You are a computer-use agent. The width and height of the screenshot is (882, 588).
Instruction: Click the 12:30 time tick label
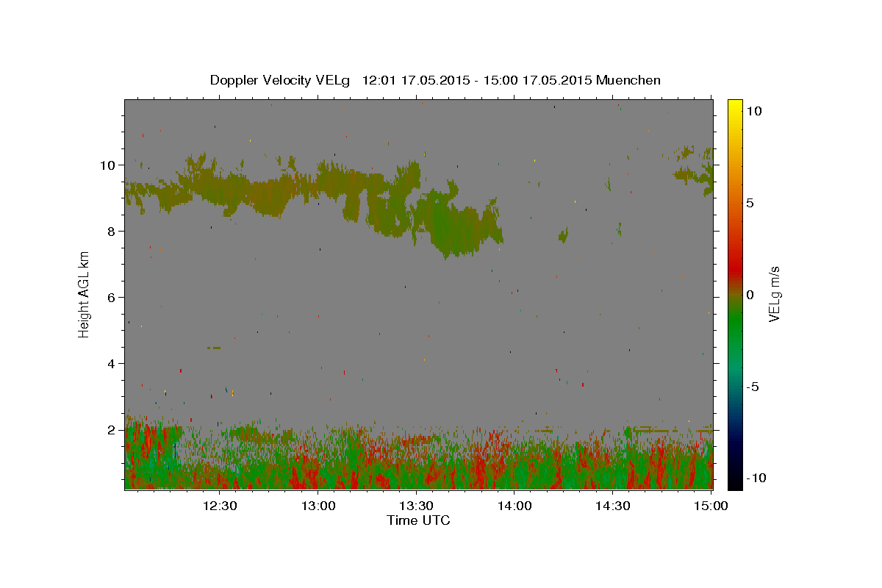pos(220,506)
